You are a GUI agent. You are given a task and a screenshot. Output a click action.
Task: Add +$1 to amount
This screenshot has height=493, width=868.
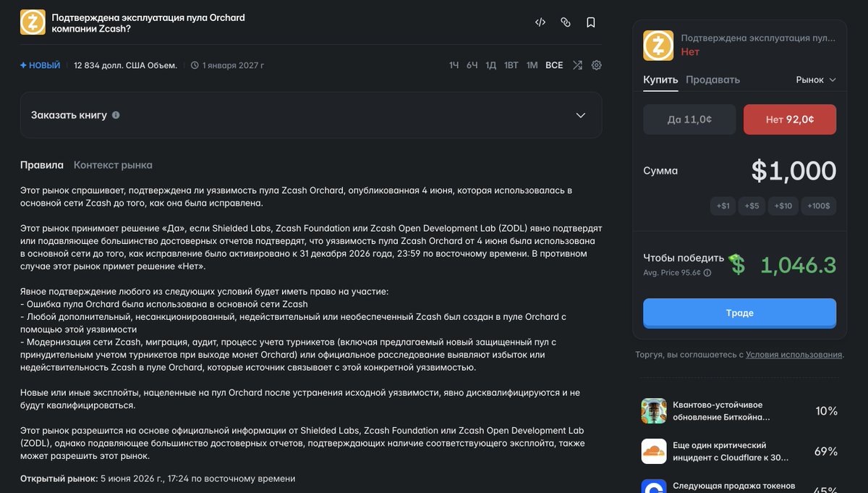(723, 206)
